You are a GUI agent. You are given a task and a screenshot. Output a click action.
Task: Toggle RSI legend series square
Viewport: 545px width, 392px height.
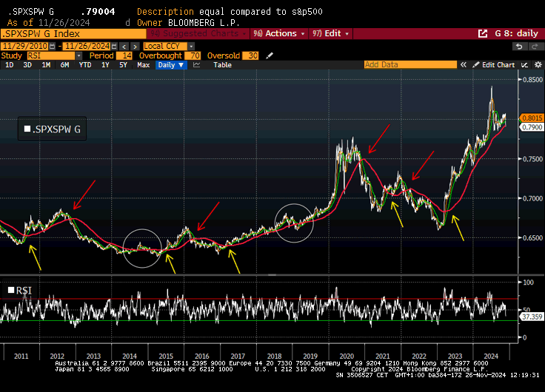[11, 290]
